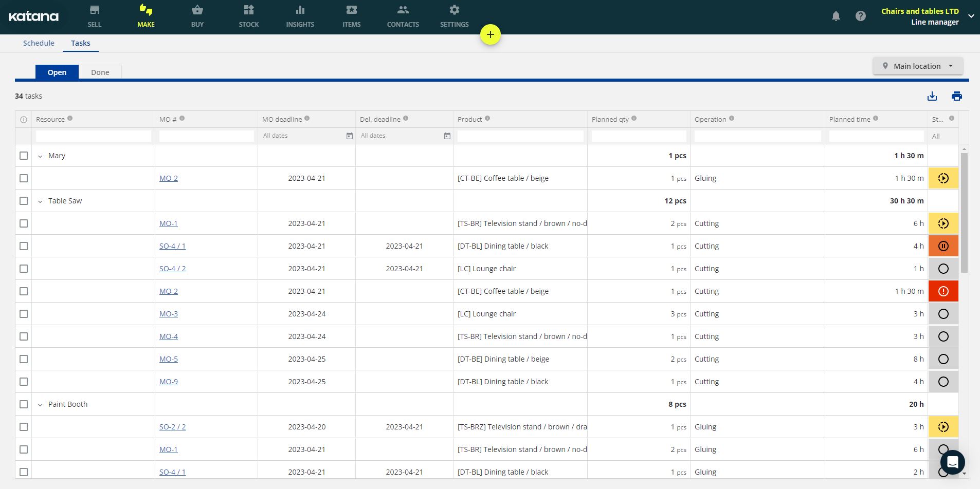Open the Contacts section
This screenshot has width=980, height=489.
(x=403, y=16)
